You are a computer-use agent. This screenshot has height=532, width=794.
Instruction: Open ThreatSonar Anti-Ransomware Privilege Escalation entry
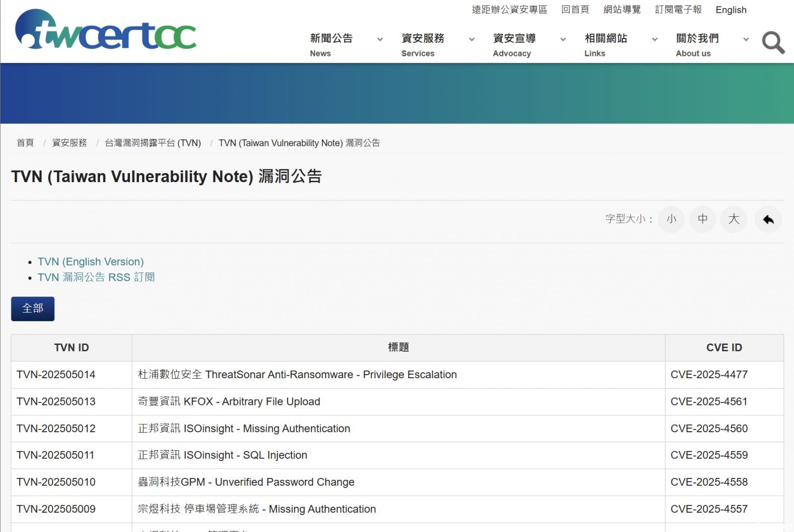[297, 375]
